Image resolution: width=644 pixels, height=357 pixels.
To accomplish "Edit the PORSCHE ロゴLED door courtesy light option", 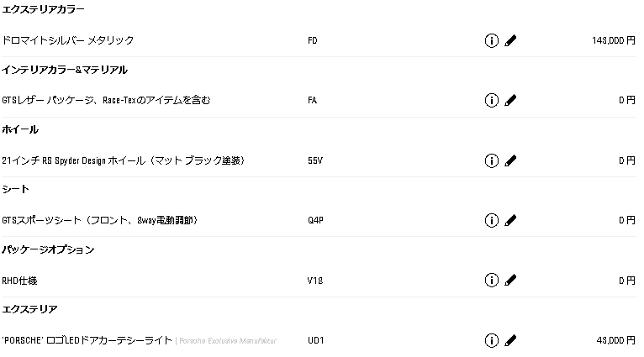I will 510,340.
